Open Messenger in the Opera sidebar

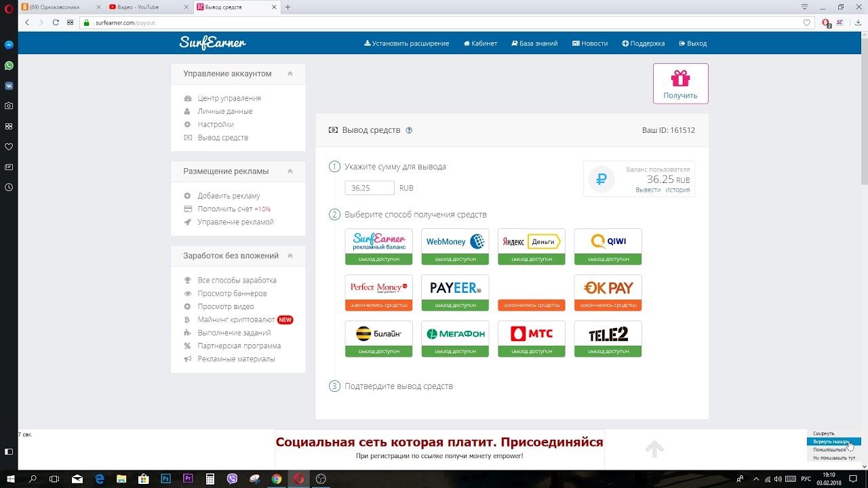click(9, 45)
